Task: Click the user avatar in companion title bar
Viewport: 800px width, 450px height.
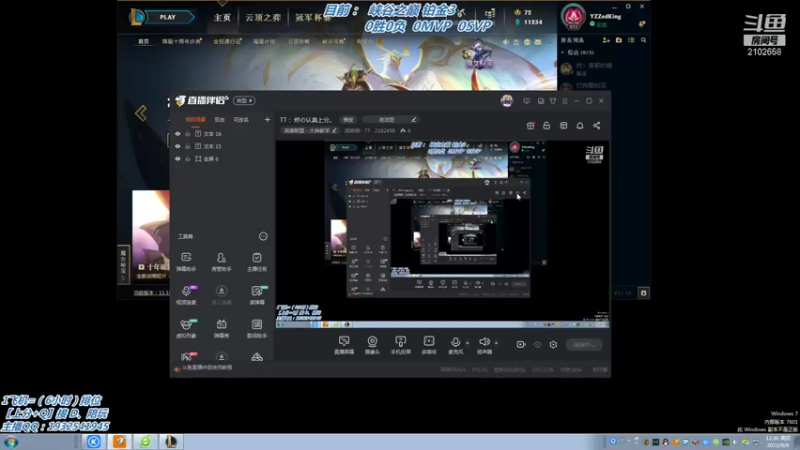Action: [507, 101]
